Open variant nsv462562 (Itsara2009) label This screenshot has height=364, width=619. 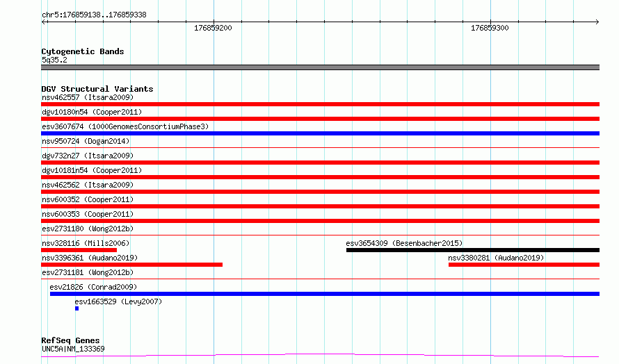88,185
